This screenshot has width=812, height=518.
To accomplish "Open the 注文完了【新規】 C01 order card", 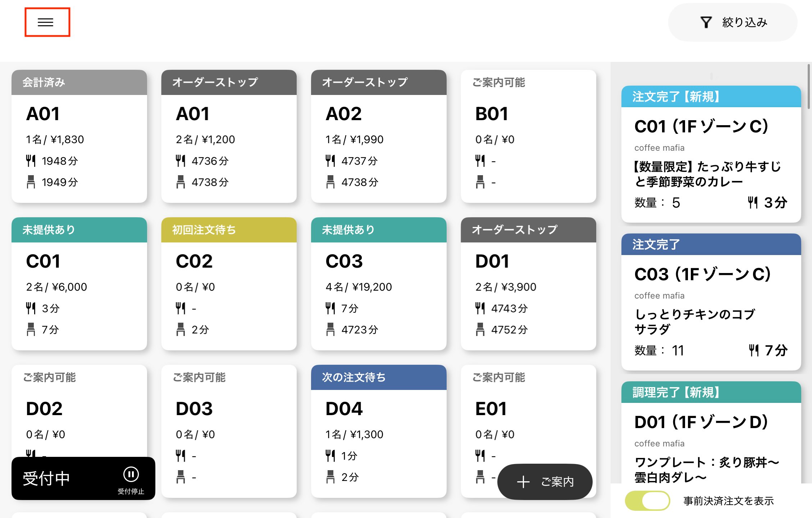I will [711, 155].
